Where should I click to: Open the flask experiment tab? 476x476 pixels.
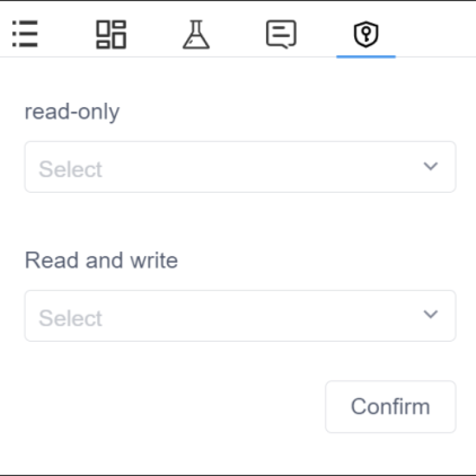[196, 34]
